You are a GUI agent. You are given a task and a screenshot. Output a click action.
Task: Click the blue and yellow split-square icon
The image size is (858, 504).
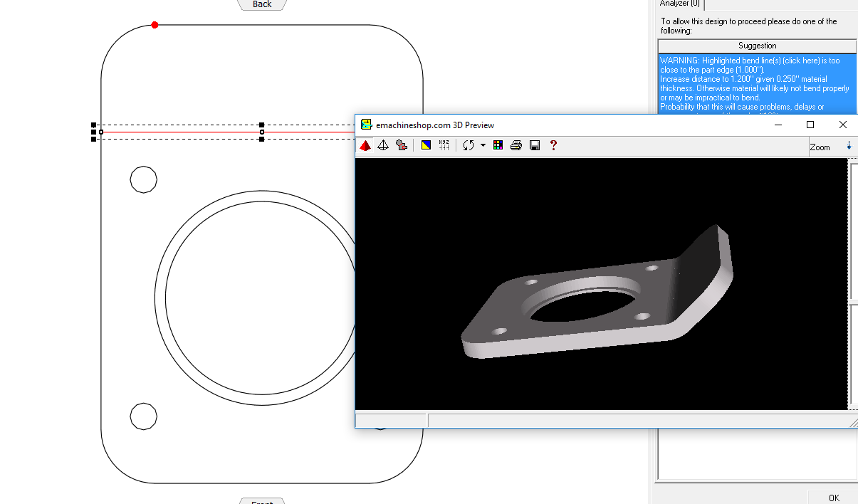[x=426, y=145]
